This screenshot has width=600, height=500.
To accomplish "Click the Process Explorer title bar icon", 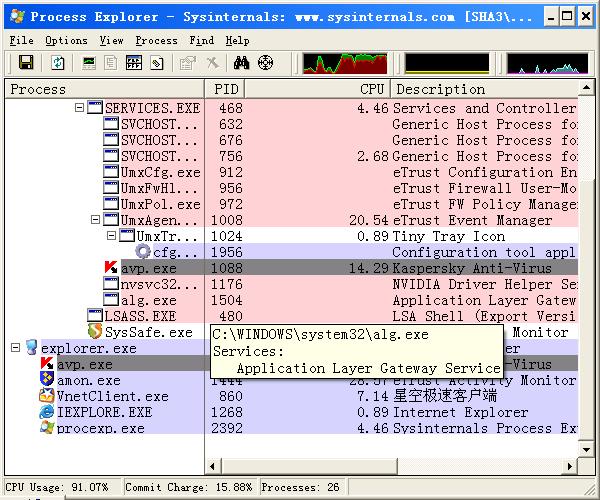I will (18, 16).
